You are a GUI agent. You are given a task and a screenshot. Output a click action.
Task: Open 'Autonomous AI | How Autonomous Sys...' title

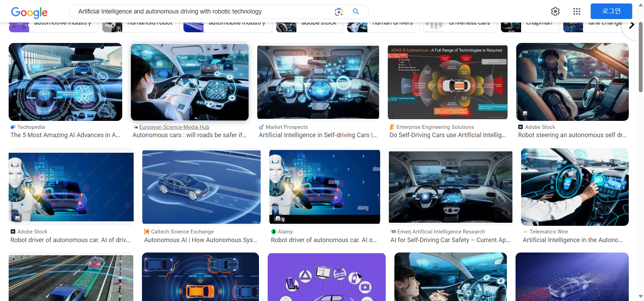tap(200, 240)
